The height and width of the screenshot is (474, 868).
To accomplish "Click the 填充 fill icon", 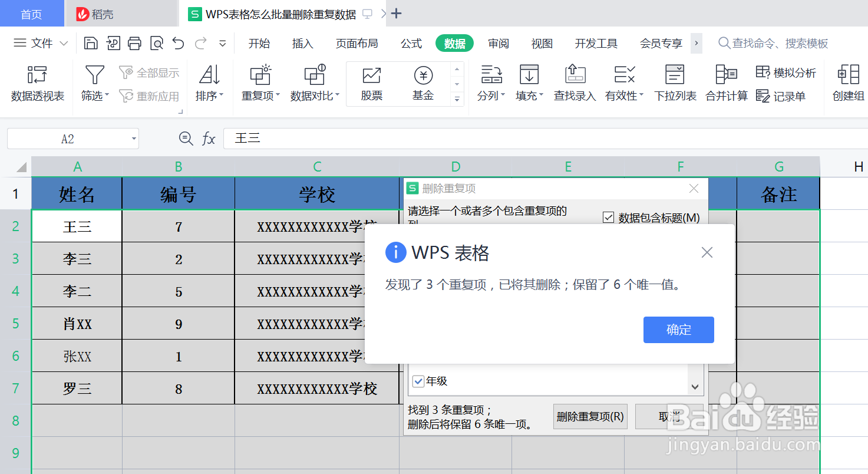I will (529, 75).
